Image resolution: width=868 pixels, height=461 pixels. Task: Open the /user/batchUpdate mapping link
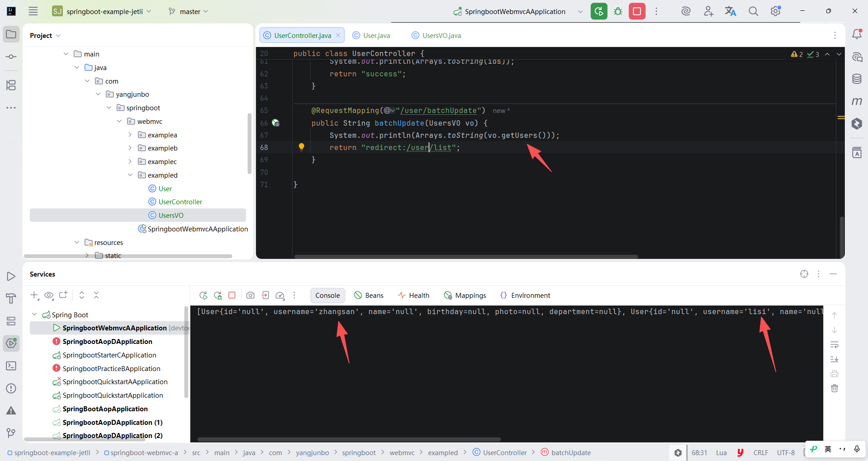[439, 110]
